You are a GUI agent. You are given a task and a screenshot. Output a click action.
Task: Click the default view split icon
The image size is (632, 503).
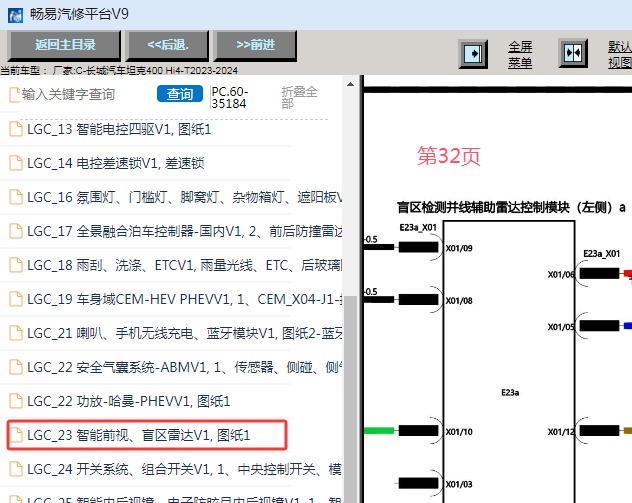pyautogui.click(x=573, y=53)
